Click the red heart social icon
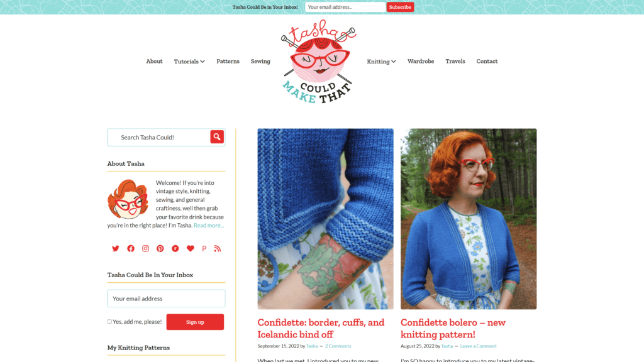 (190, 248)
